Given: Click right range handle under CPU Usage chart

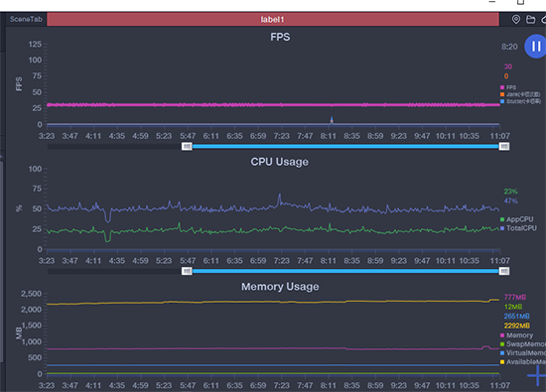Looking at the screenshot, I should point(504,271).
